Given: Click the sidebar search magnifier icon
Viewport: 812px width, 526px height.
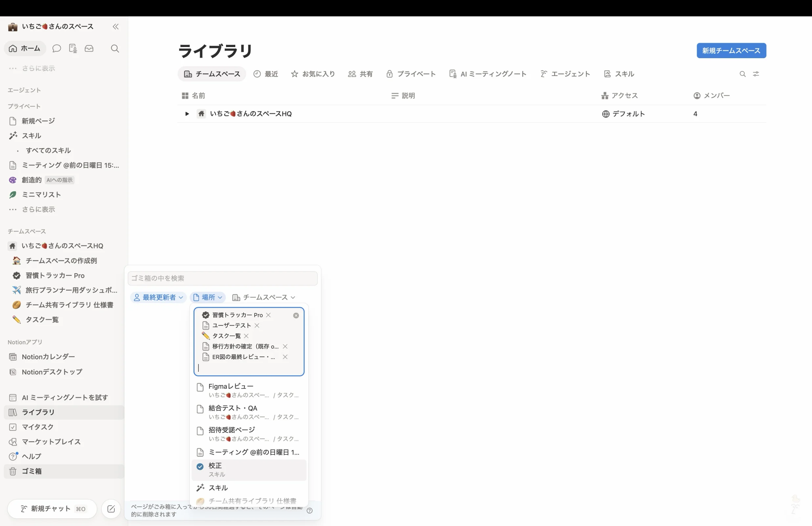Looking at the screenshot, I should (x=115, y=49).
